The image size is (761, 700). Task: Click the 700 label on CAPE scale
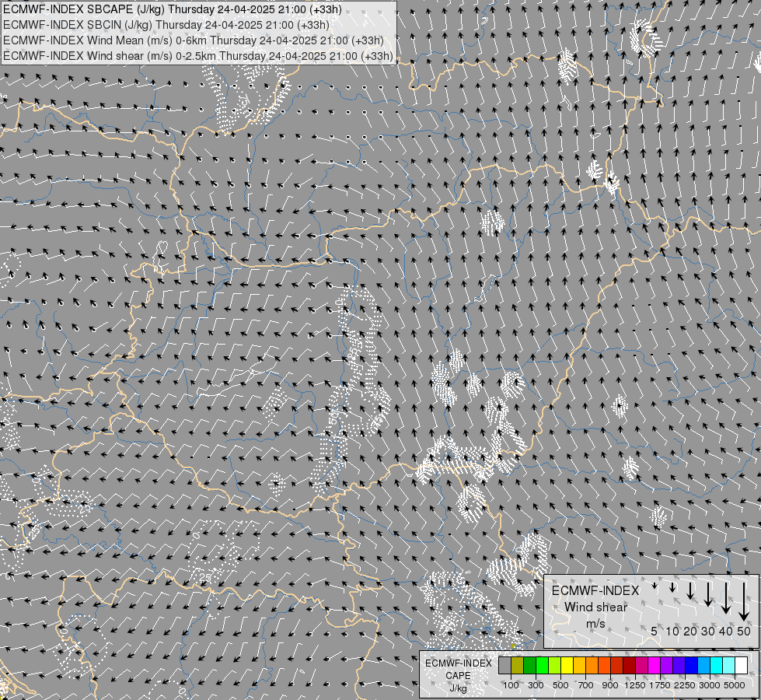click(x=586, y=685)
